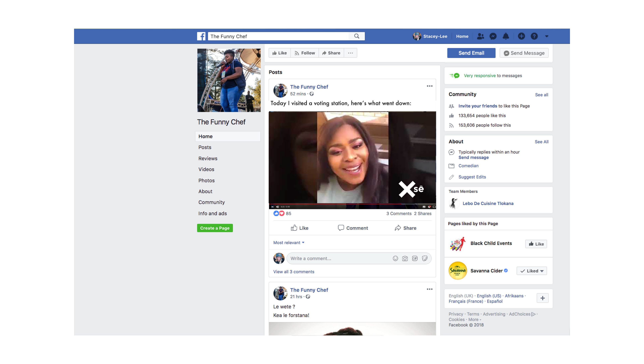Click Invite your friends link
This screenshot has height=364, width=644.
pyautogui.click(x=478, y=106)
